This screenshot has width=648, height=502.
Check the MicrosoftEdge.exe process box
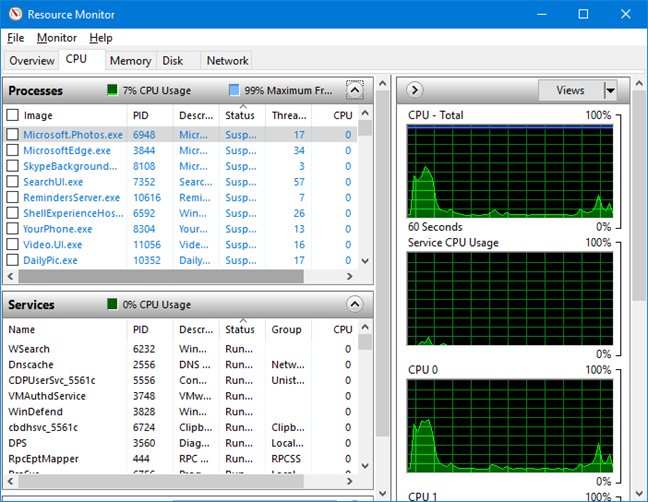(x=12, y=150)
